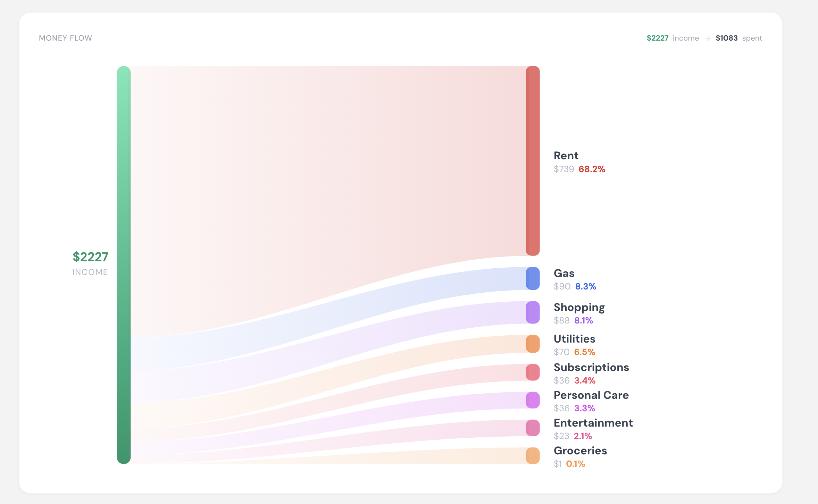Click the $1083 spent value
The image size is (818, 504).
(x=727, y=38)
